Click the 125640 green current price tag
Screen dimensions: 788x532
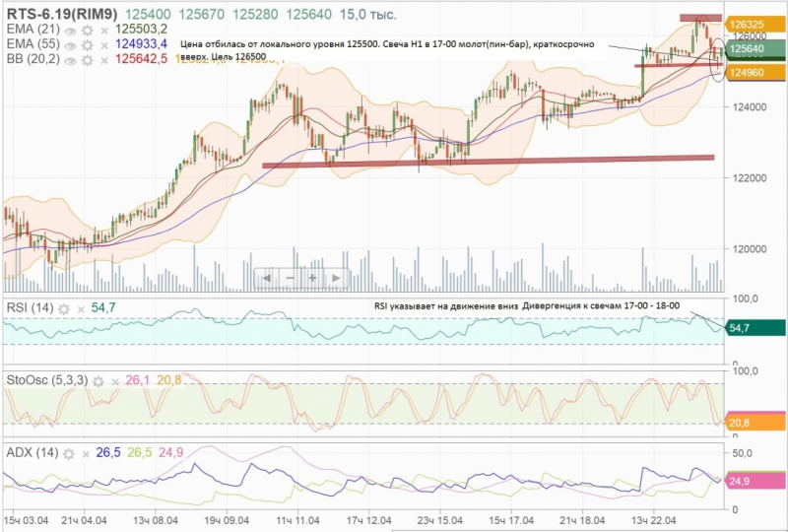755,49
